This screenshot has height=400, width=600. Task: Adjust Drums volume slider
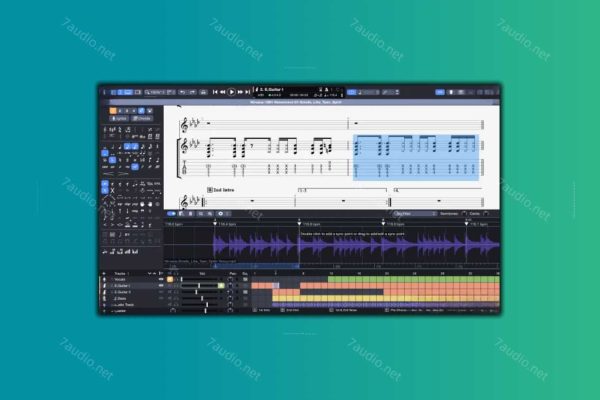coord(202,299)
